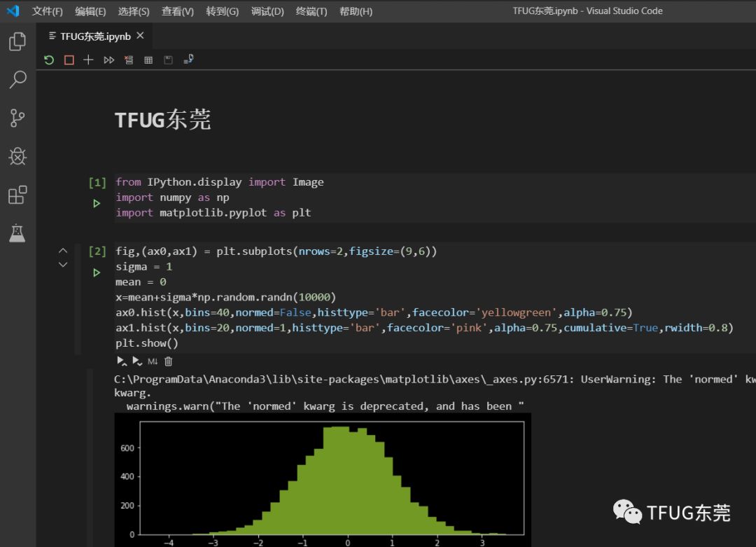This screenshot has height=547, width=756.
Task: Change cell [2] to Markdown
Action: pyautogui.click(x=153, y=361)
